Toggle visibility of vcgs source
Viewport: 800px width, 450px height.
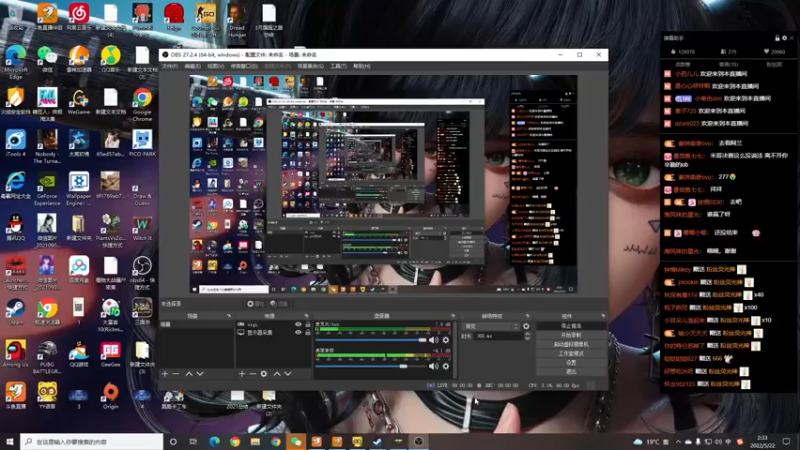pyautogui.click(x=298, y=324)
